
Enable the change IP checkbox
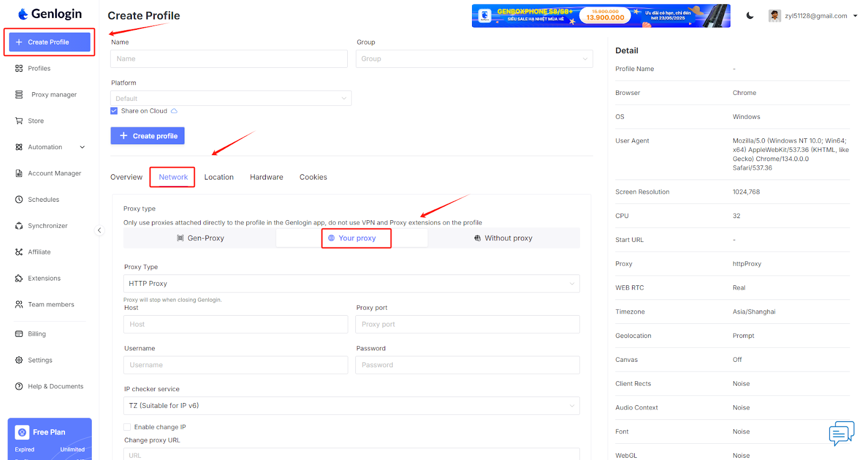coord(127,427)
